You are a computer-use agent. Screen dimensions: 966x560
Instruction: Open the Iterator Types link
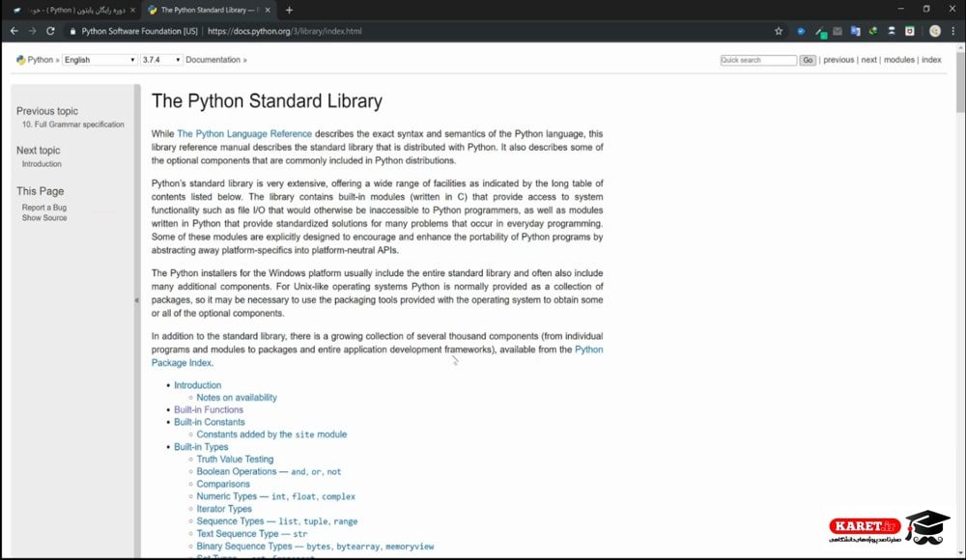(x=224, y=509)
